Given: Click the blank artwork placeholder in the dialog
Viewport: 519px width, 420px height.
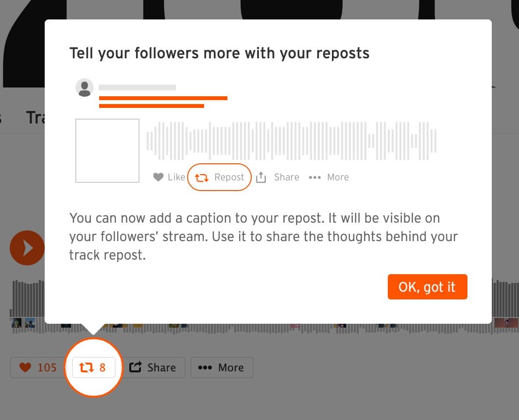Looking at the screenshot, I should (107, 151).
